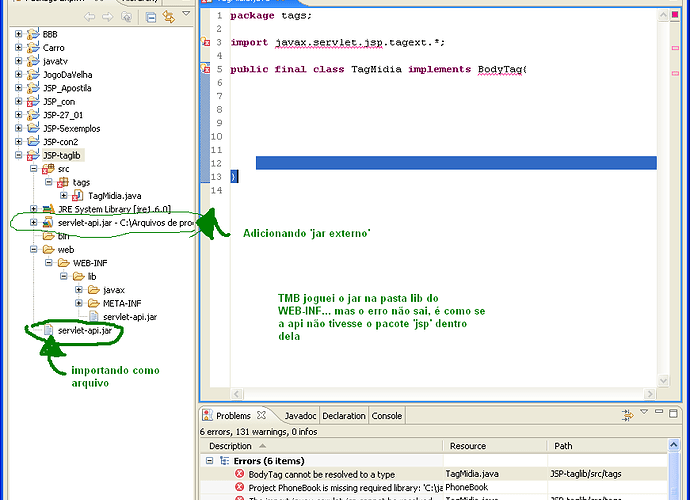Select JRE System Library entry
This screenshot has width=690, height=500.
tap(114, 209)
